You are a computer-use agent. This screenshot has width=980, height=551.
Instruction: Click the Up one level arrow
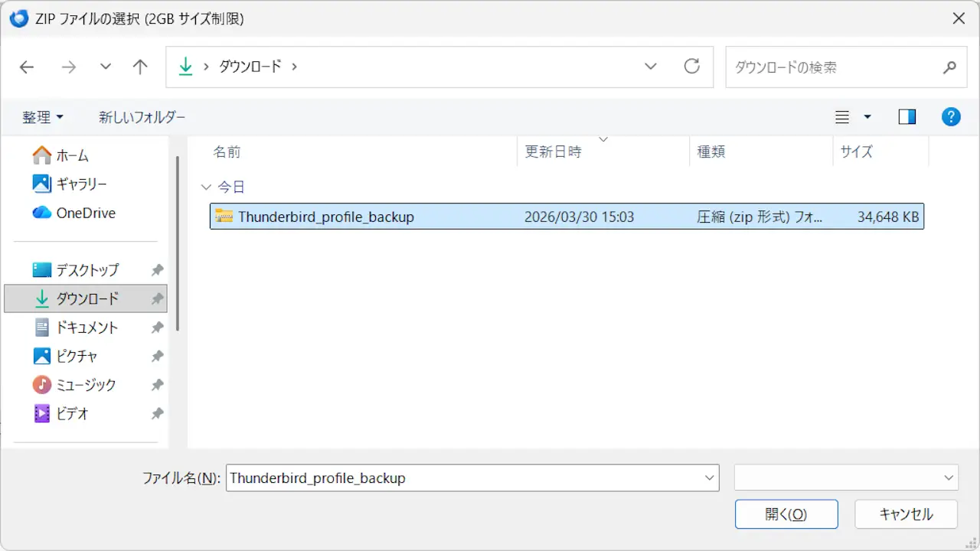coord(139,67)
